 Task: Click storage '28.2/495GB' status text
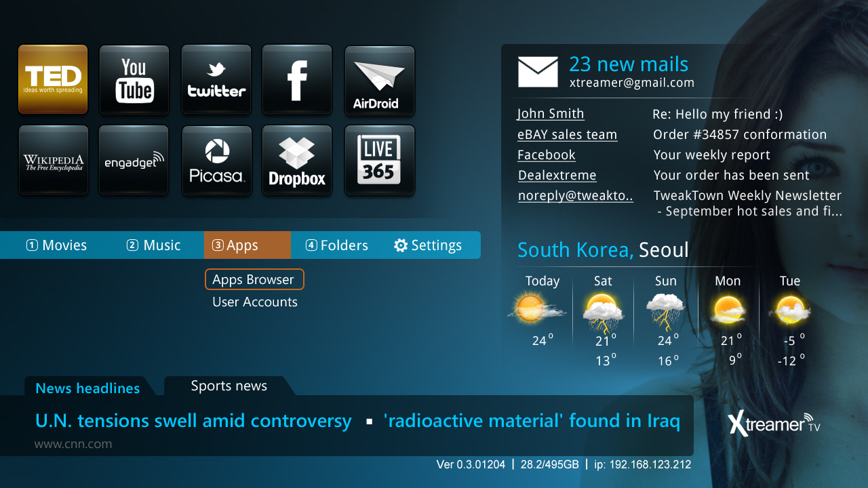(x=549, y=465)
